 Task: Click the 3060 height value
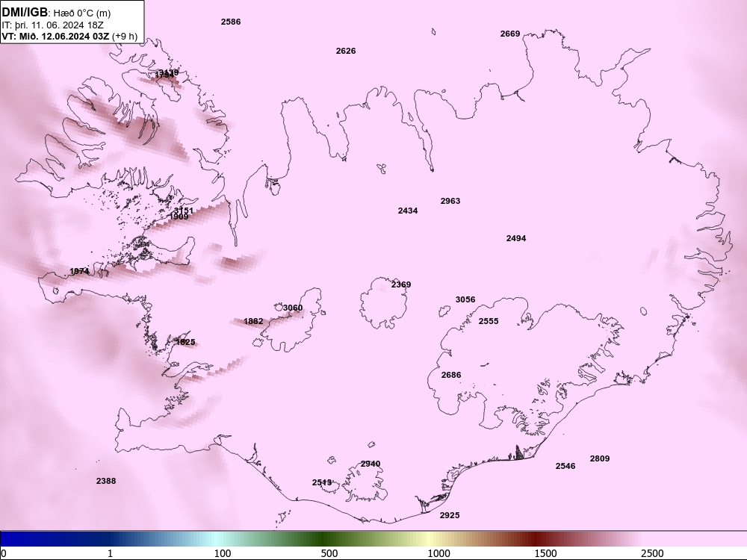[293, 308]
